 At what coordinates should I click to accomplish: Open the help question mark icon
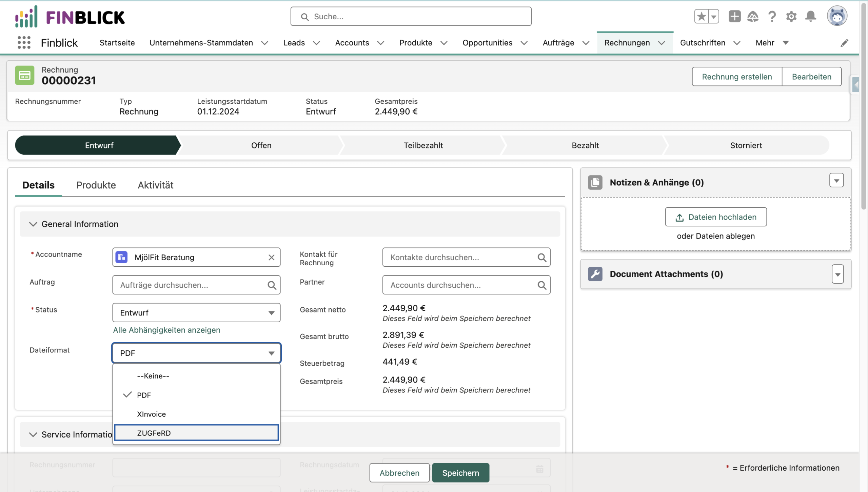click(x=772, y=16)
